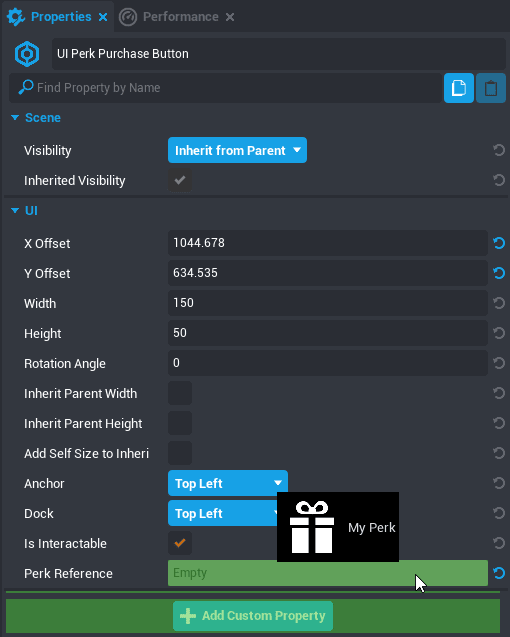The width and height of the screenshot is (510, 637).
Task: Switch to the Performance tab
Action: [180, 17]
